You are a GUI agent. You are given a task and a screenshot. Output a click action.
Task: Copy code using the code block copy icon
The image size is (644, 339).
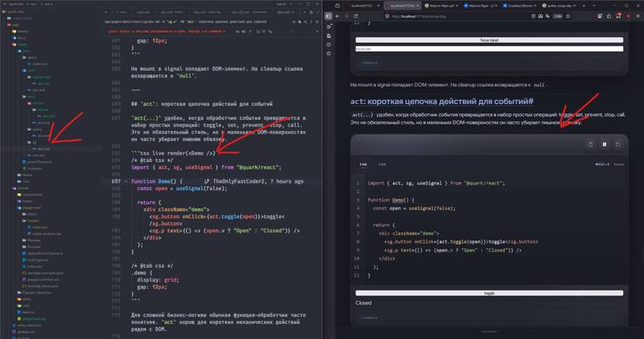coord(590,144)
